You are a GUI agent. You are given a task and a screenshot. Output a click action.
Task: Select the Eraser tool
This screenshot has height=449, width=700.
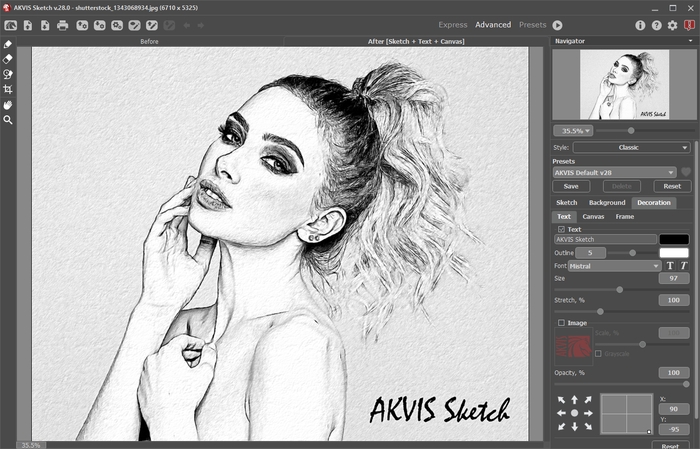click(8, 59)
